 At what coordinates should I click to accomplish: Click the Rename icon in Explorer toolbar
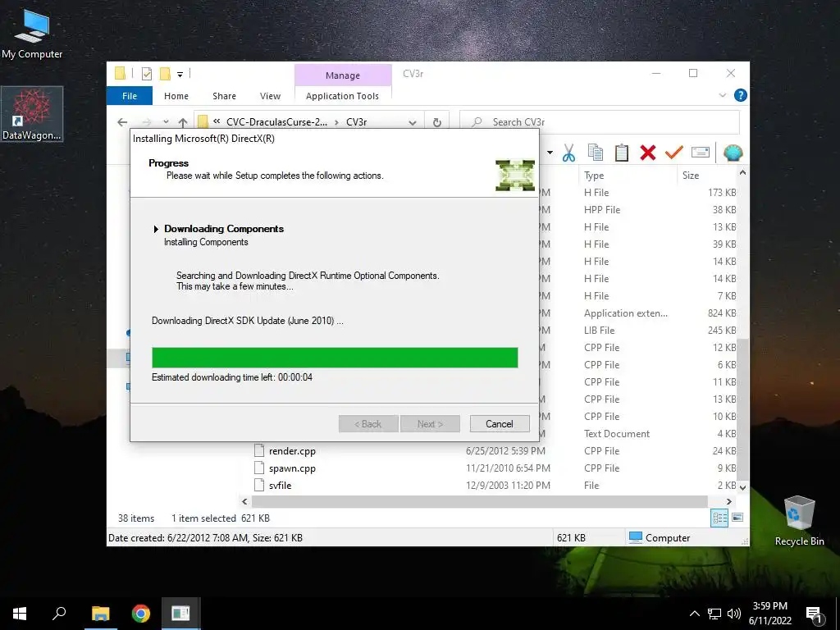click(x=701, y=153)
